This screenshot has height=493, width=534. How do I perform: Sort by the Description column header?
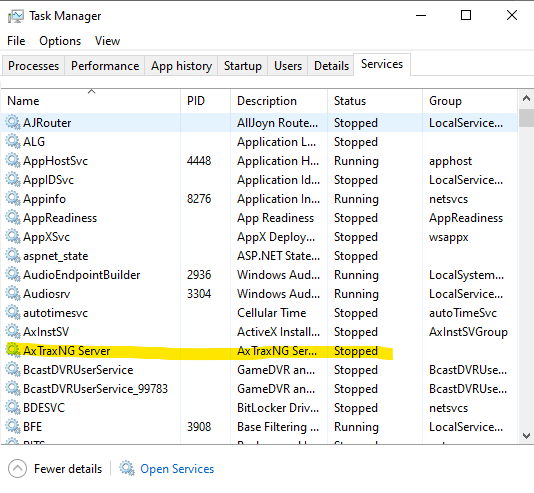point(279,101)
